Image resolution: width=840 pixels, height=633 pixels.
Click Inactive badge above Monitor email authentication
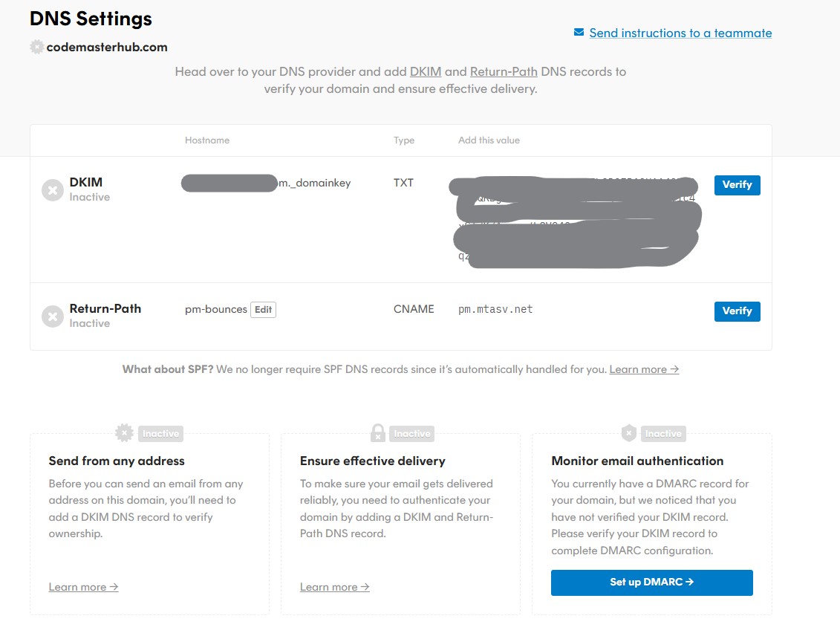point(663,434)
